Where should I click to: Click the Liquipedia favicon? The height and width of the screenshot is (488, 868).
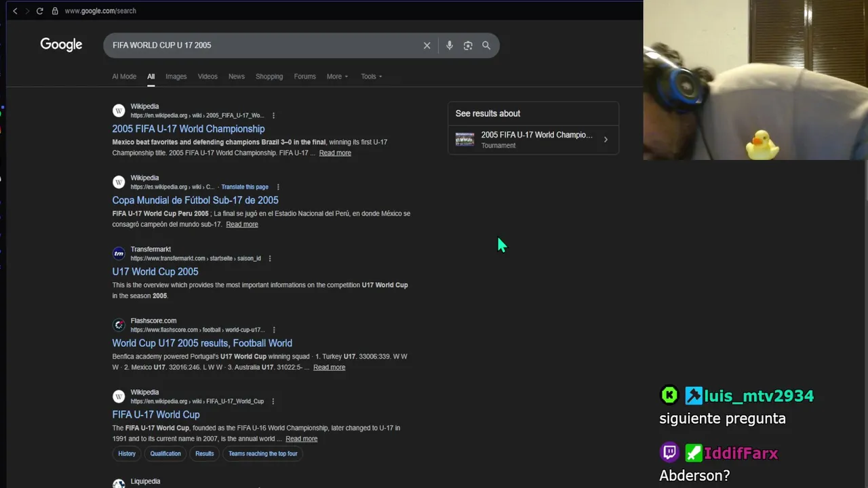(119, 483)
